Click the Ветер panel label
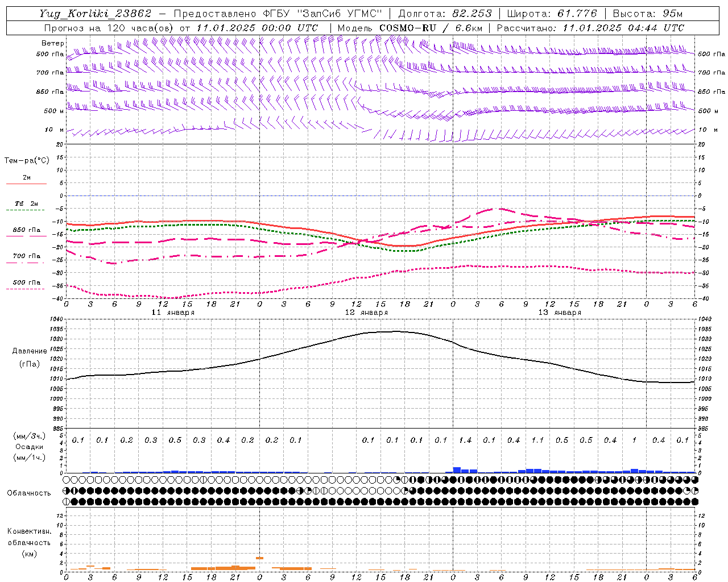 (x=52, y=43)
